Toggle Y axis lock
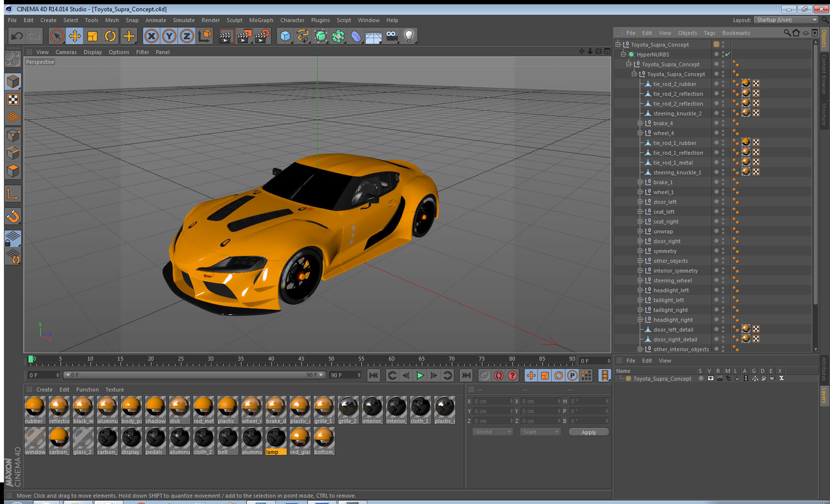830x504 pixels. [169, 36]
